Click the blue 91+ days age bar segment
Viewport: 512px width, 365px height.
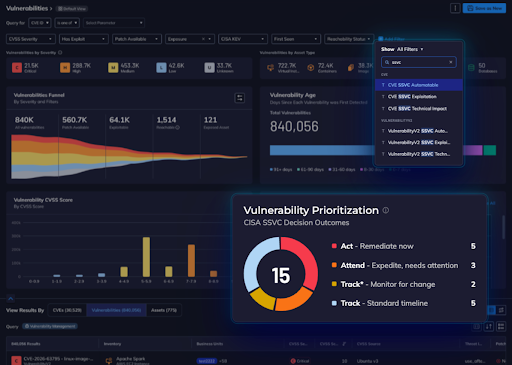coord(322,150)
